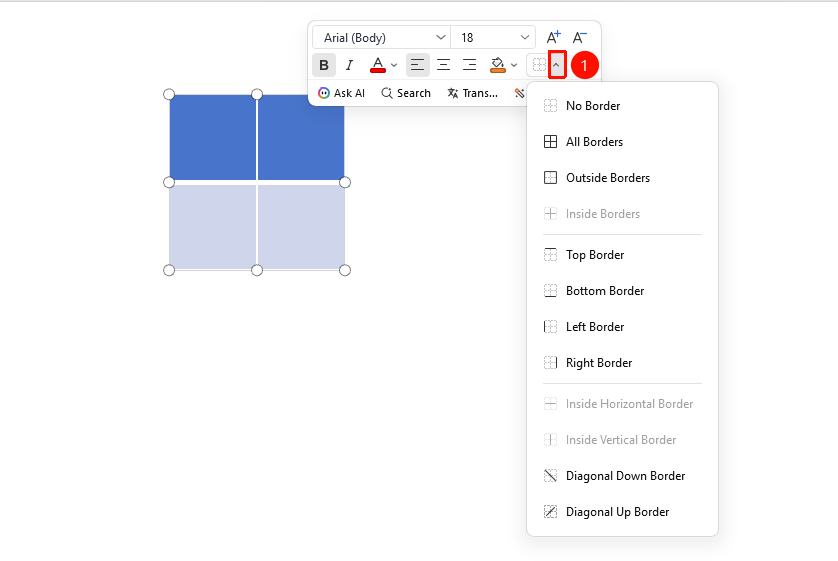
Task: Select No Border option
Action: (622, 106)
